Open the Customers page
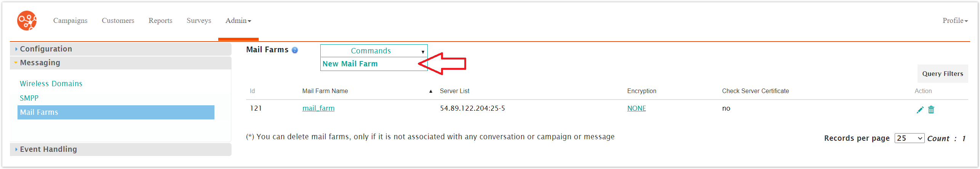Image resolution: width=980 pixels, height=169 pixels. click(x=118, y=21)
